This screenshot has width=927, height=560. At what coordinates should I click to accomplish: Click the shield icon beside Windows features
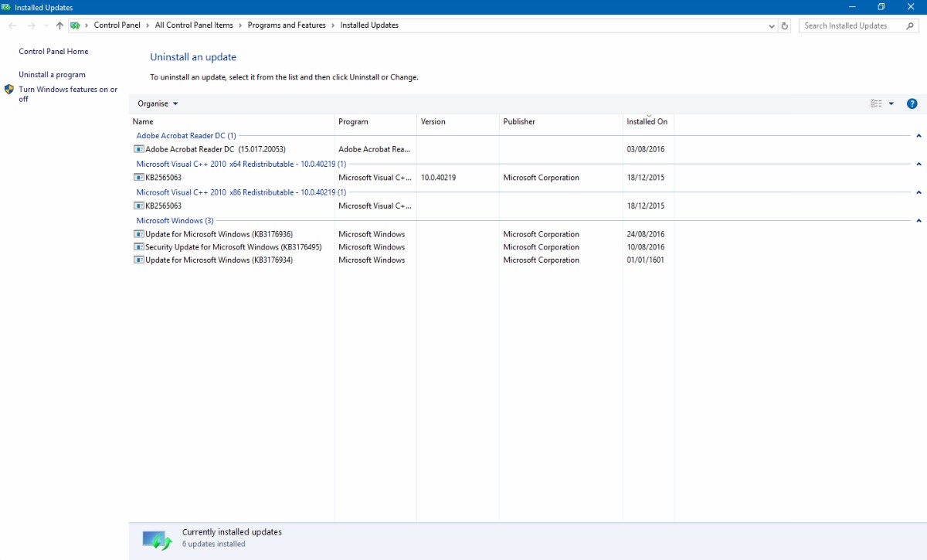click(9, 90)
